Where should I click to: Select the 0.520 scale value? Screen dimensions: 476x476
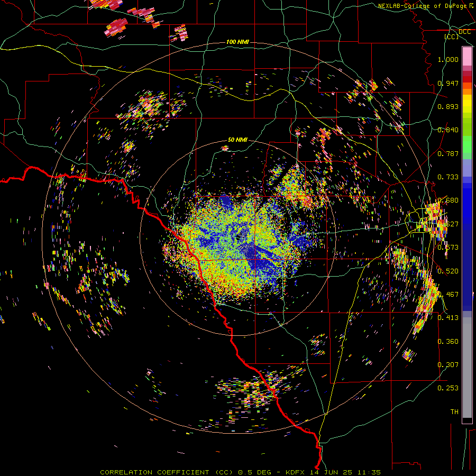(448, 271)
